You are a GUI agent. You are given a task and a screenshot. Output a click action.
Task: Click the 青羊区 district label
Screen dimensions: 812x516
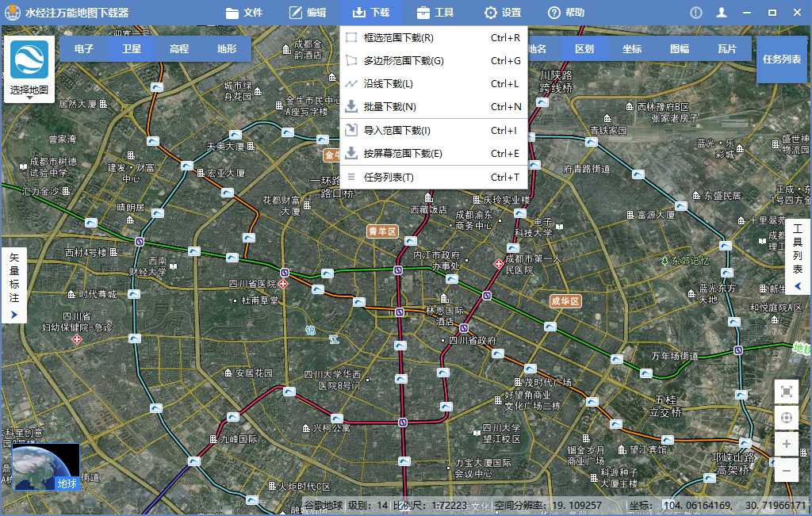tap(383, 231)
